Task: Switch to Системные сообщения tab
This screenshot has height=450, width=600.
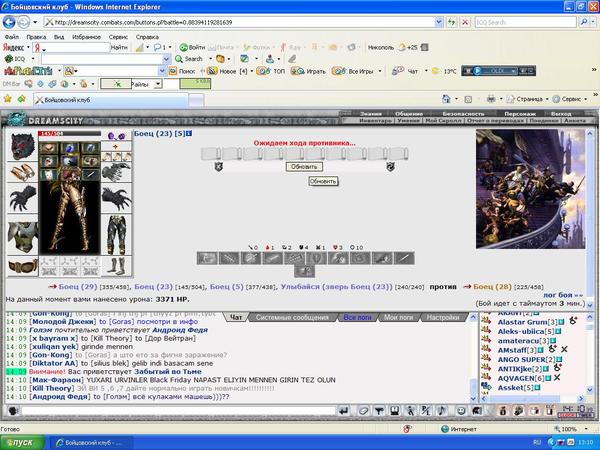Action: pyautogui.click(x=292, y=317)
